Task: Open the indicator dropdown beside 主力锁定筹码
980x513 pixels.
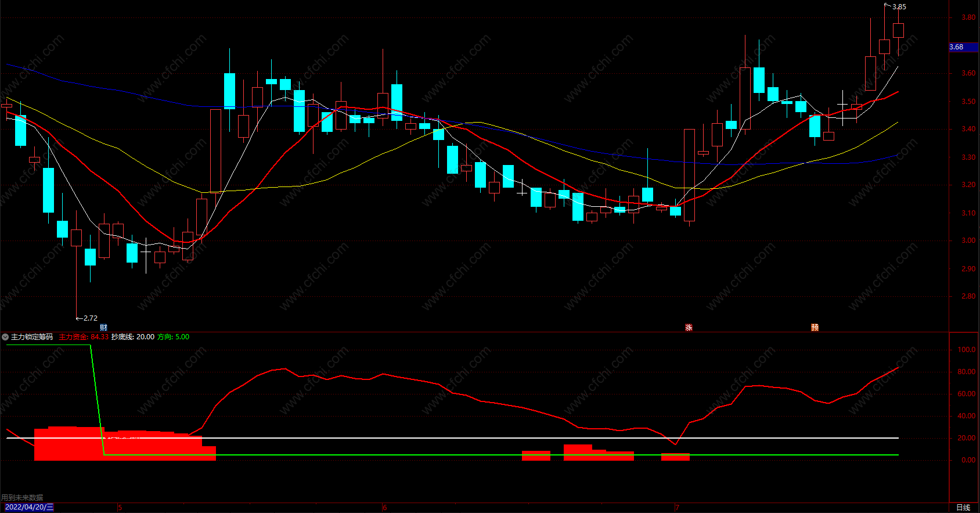Action: coord(5,337)
